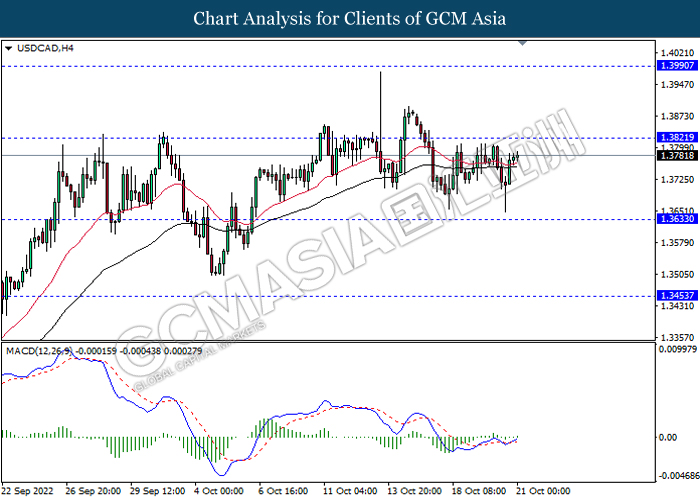Click the 1.35790 price scale value
Image resolution: width=700 pixels, height=500 pixels.
(x=678, y=243)
